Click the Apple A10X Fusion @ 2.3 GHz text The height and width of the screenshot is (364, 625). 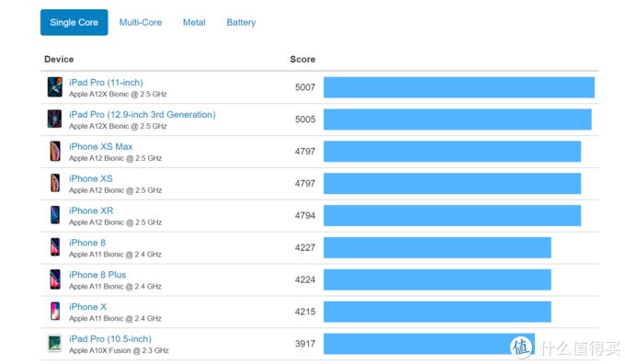click(x=119, y=350)
